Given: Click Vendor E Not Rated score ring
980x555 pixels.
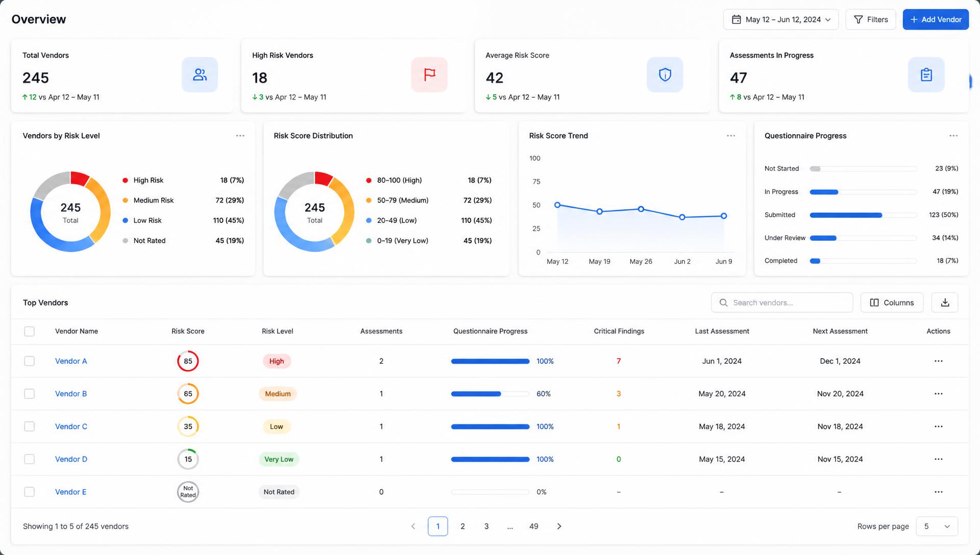Looking at the screenshot, I should click(x=188, y=492).
